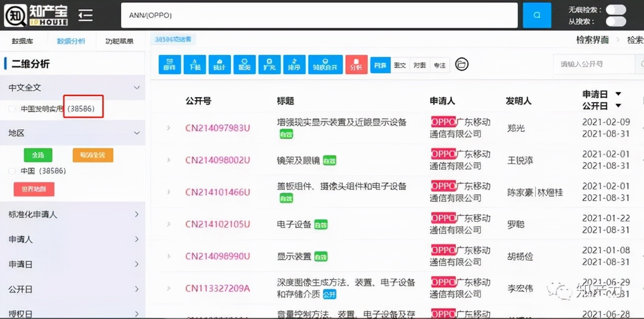
Task: Click the 检索界面 breadcrumb
Action: 592,40
